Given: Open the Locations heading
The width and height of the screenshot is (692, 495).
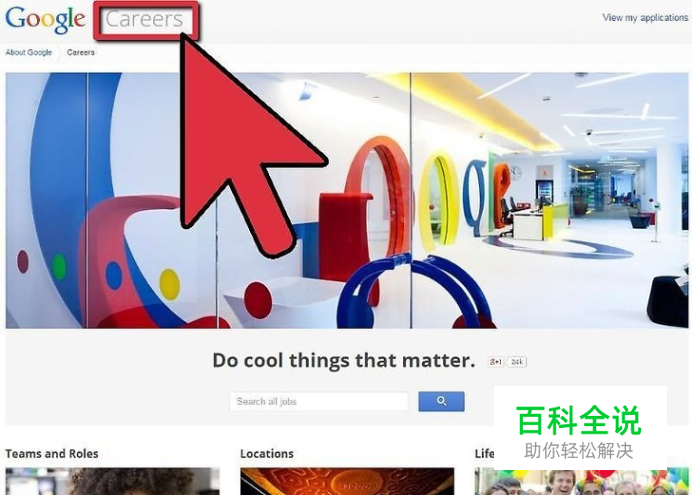Looking at the screenshot, I should (267, 454).
